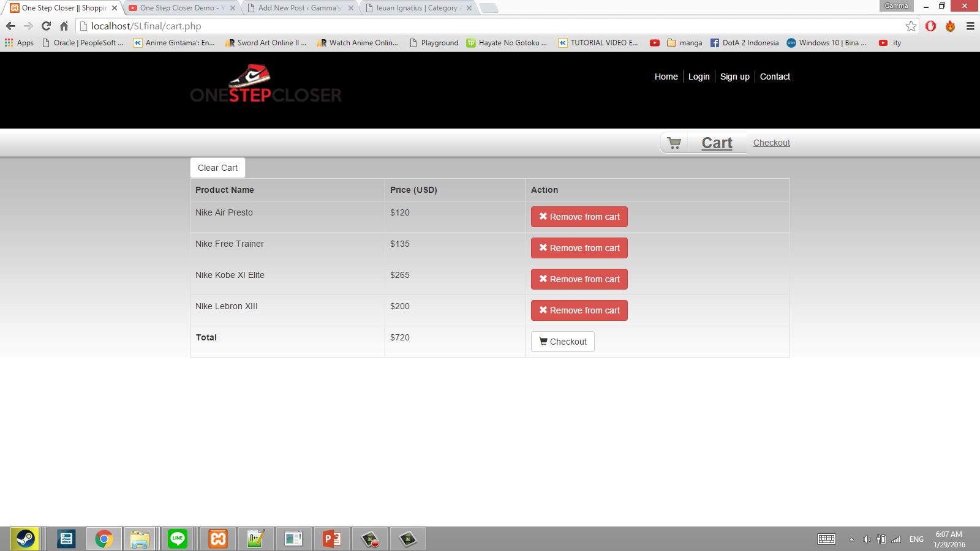Open TUTORIAL VIDEO bookmark
This screenshot has height=551, width=980.
[598, 43]
